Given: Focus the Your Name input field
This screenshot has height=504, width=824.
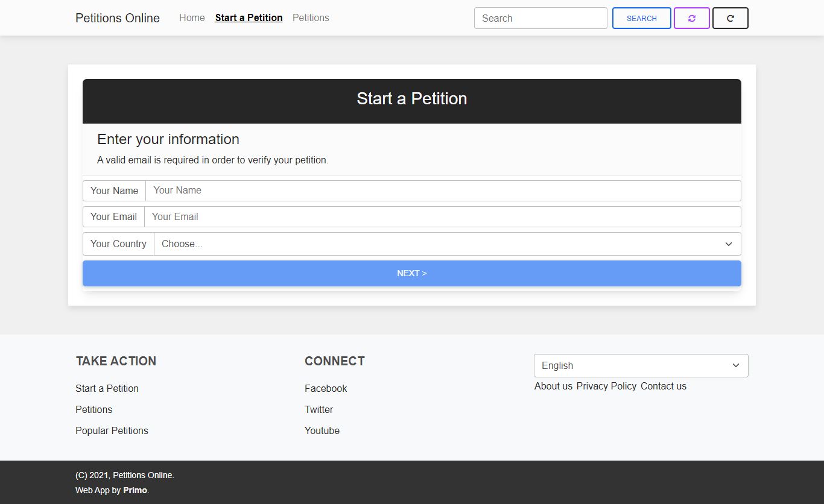Looking at the screenshot, I should [443, 191].
